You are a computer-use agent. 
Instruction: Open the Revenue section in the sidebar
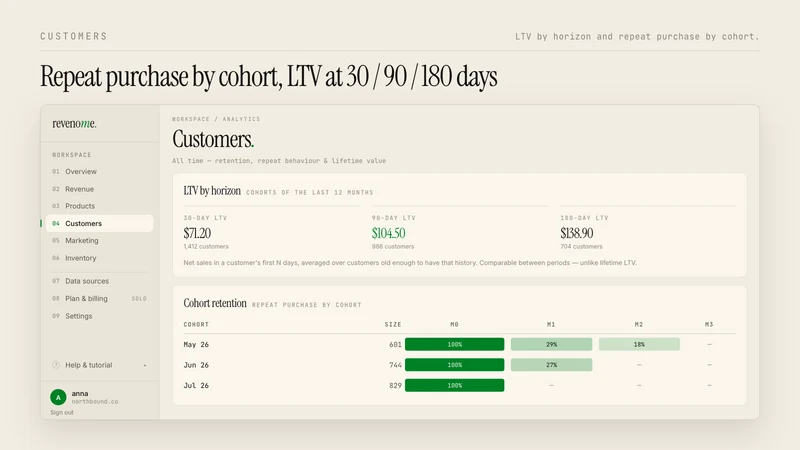[99, 189]
